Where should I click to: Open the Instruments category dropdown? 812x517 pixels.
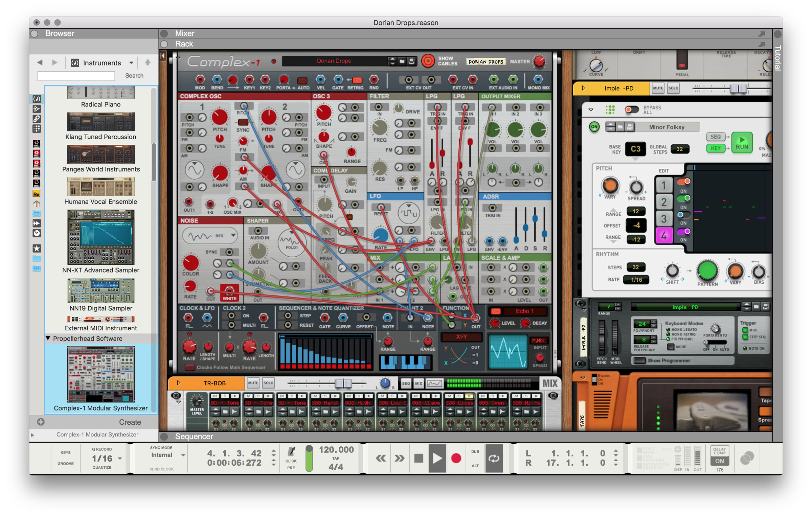(x=131, y=63)
